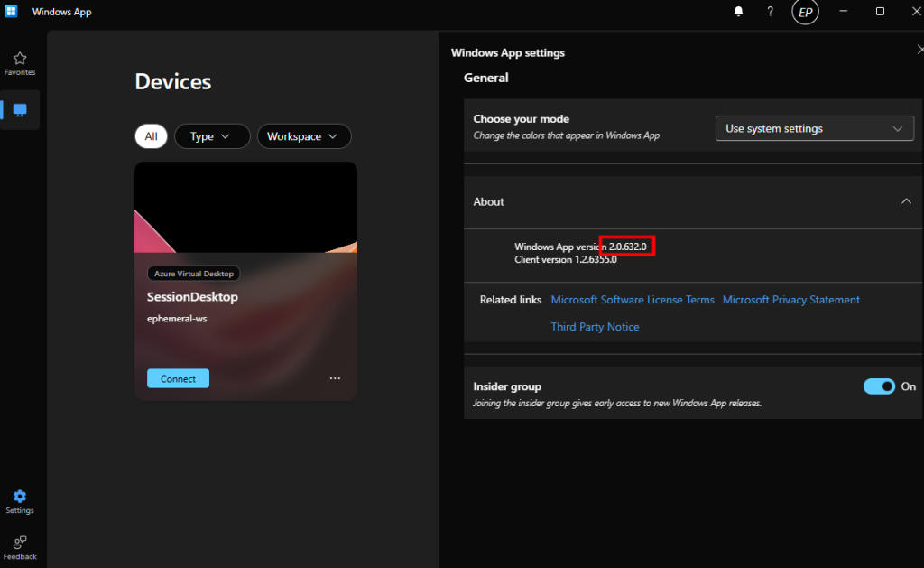Click the Client version 1.2.6355.0 text
Image resolution: width=924 pixels, height=568 pixels.
tap(566, 259)
